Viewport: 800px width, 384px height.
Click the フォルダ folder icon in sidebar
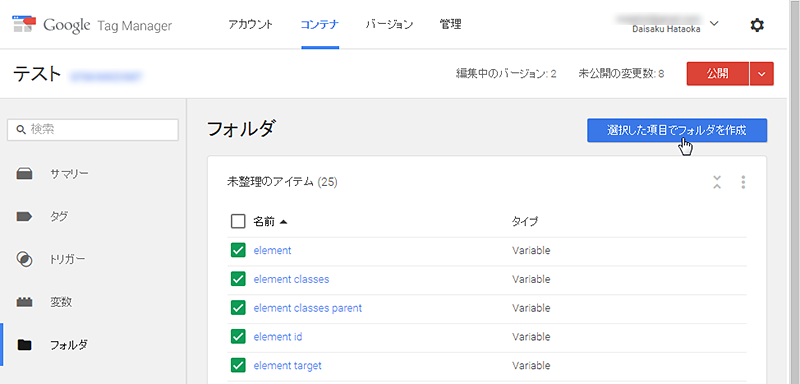[24, 345]
